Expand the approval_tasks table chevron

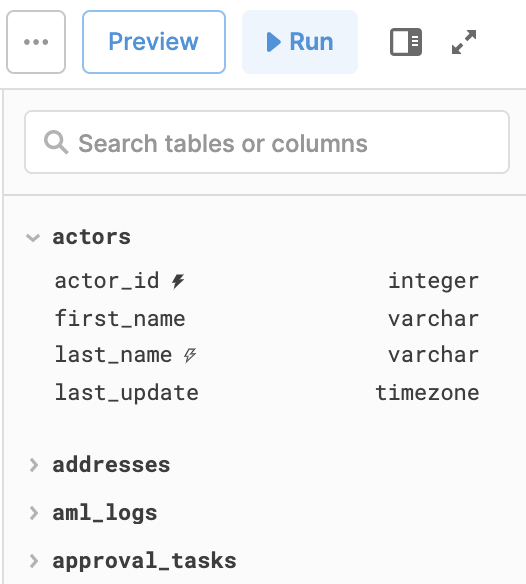34,561
